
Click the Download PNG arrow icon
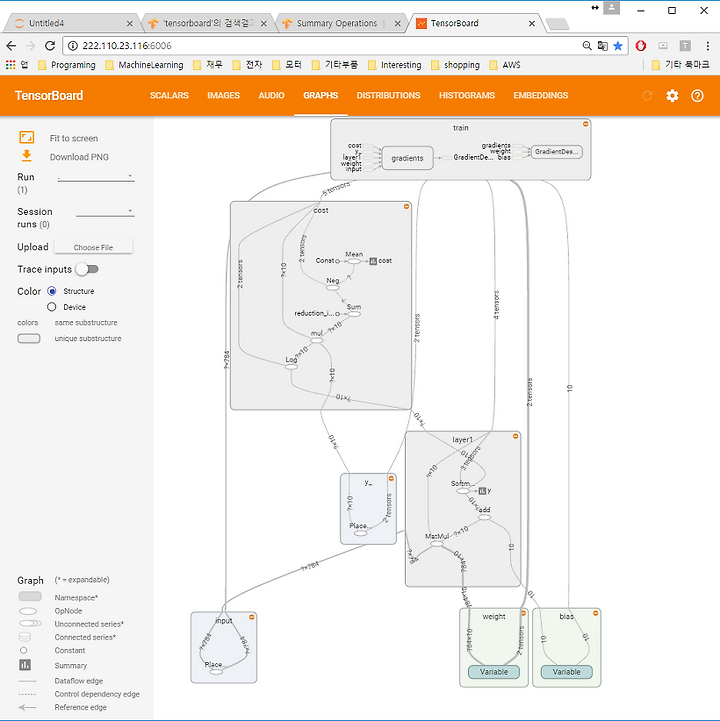pyautogui.click(x=27, y=156)
